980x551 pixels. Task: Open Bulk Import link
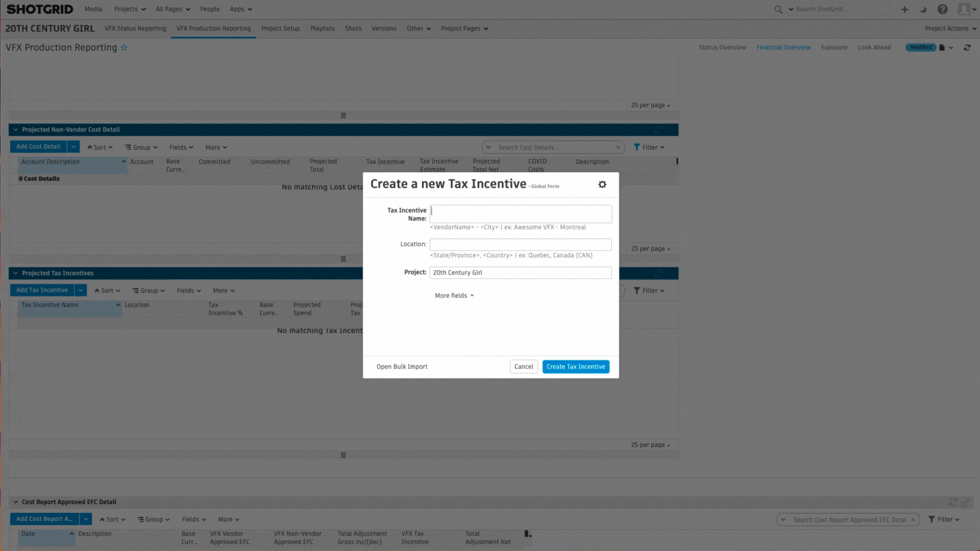click(402, 367)
